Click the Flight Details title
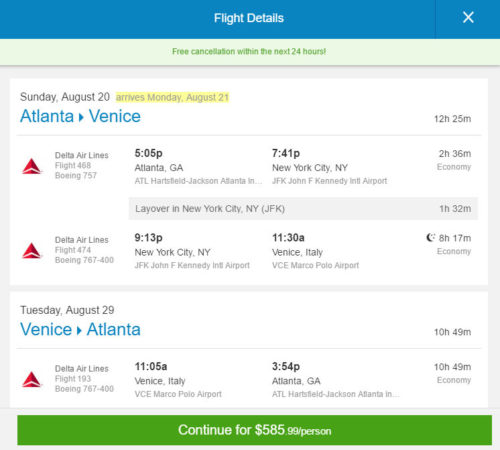The height and width of the screenshot is (450, 500). [249, 18]
